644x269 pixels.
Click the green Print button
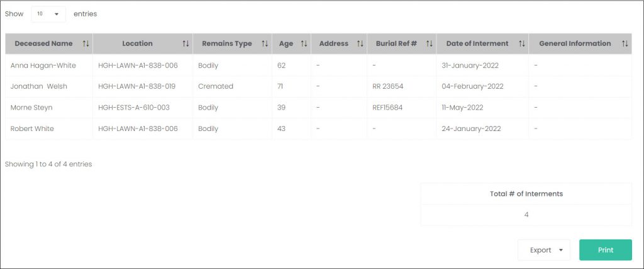pyautogui.click(x=606, y=250)
